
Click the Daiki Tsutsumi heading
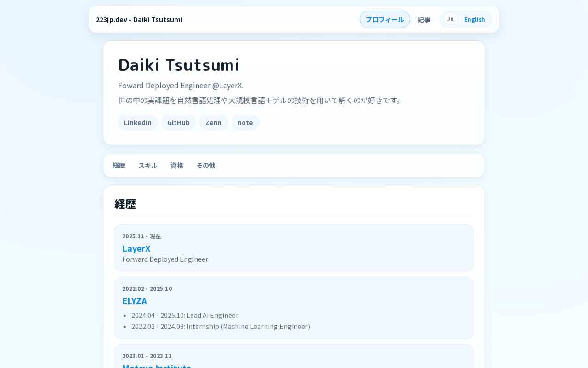[x=179, y=65]
